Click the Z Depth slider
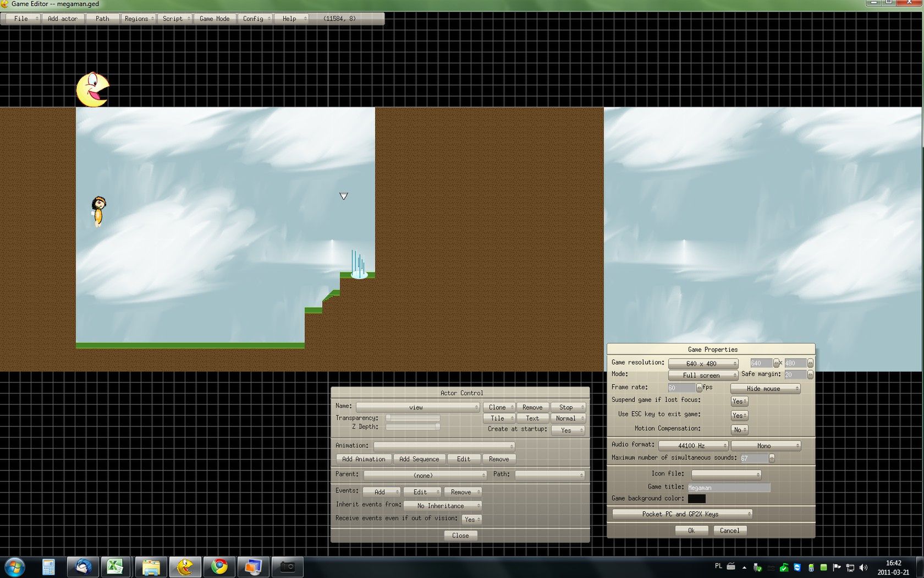The height and width of the screenshot is (578, 924). 413,427
